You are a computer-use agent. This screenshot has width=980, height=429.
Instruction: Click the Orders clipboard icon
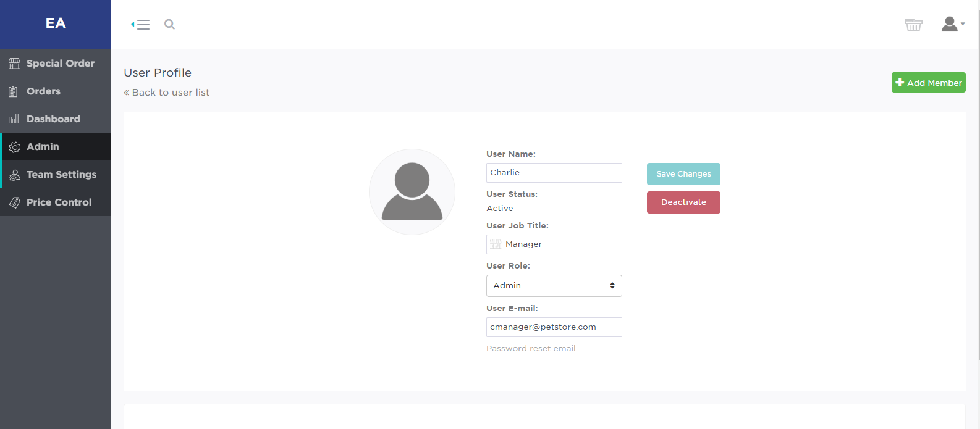point(14,91)
